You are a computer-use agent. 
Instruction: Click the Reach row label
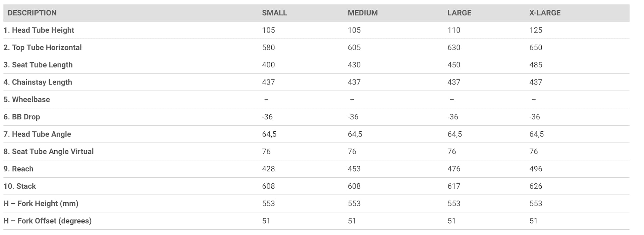click(18, 169)
